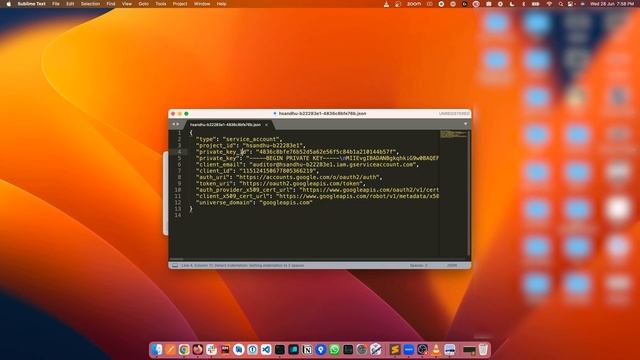Click the "auth_provider_x509_cert_url" key on line 10

pos(244,190)
